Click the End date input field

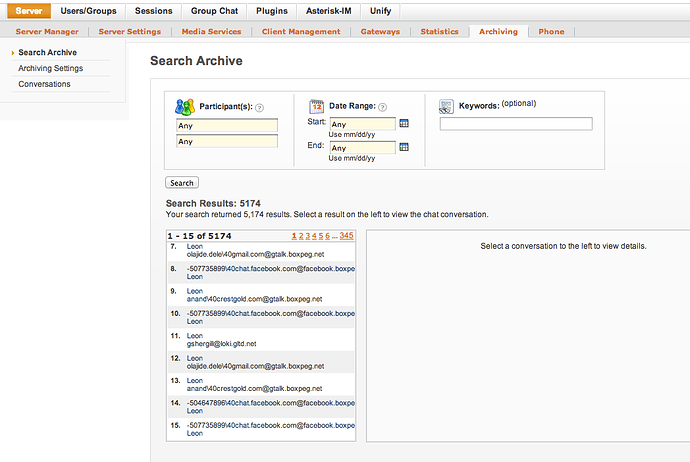[363, 148]
